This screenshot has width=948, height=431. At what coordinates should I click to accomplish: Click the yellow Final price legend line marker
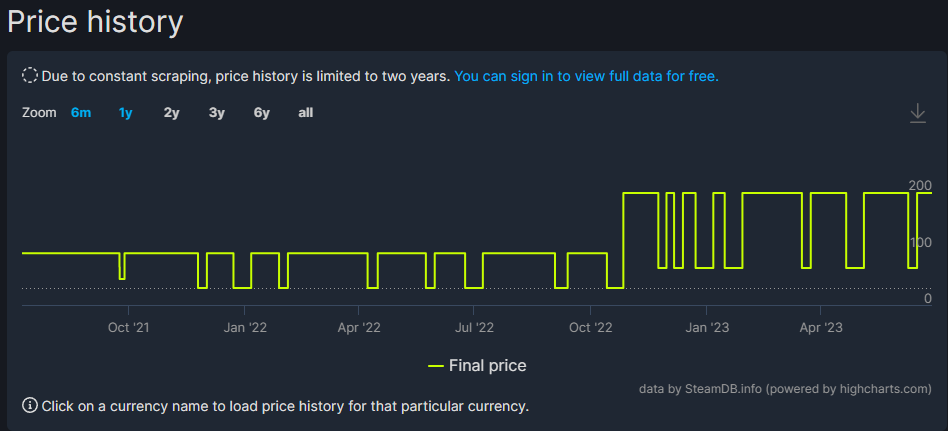[436, 366]
